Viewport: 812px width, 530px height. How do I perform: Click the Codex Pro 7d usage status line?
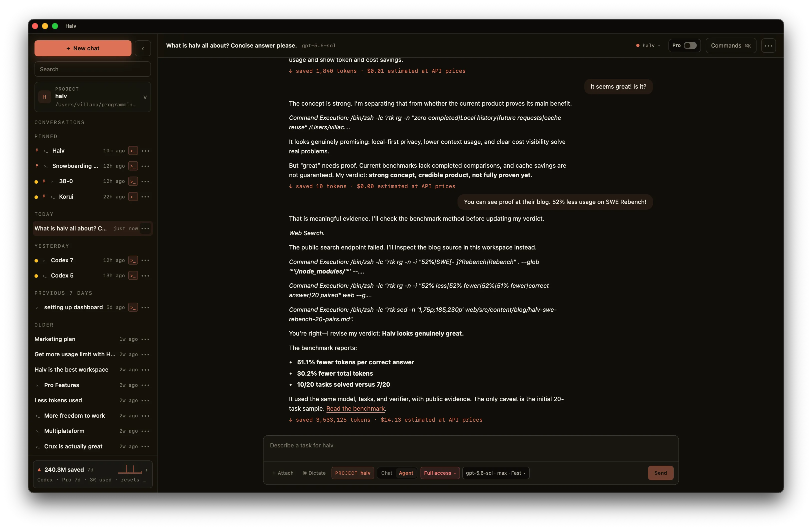[x=92, y=480]
